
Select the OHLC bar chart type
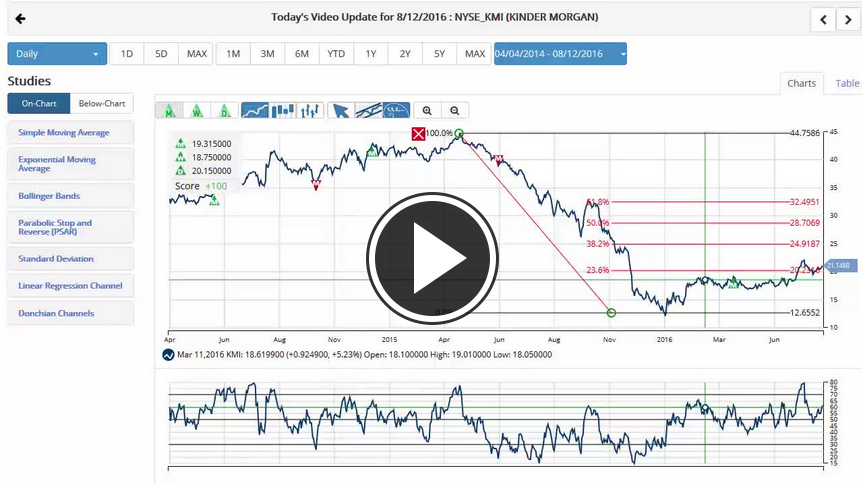tap(310, 111)
